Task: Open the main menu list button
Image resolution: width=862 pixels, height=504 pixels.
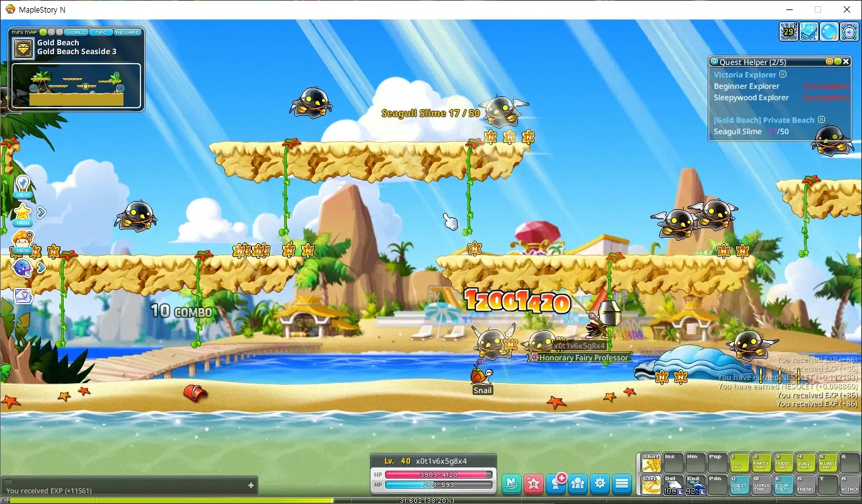Action: (622, 483)
